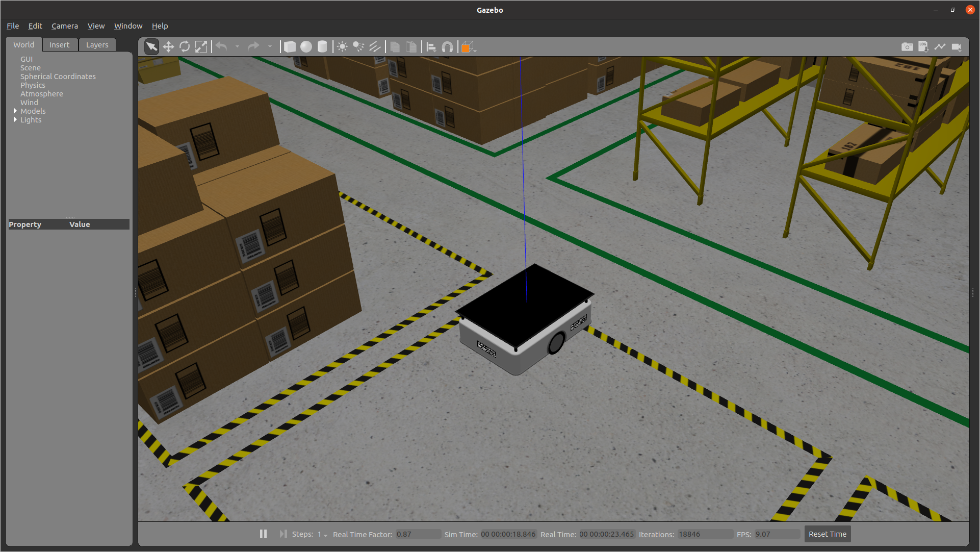
Task: Expand the Models tree node
Action: coord(15,111)
